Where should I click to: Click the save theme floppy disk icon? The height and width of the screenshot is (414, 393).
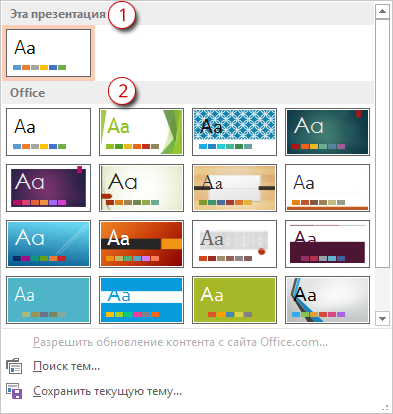tap(14, 391)
